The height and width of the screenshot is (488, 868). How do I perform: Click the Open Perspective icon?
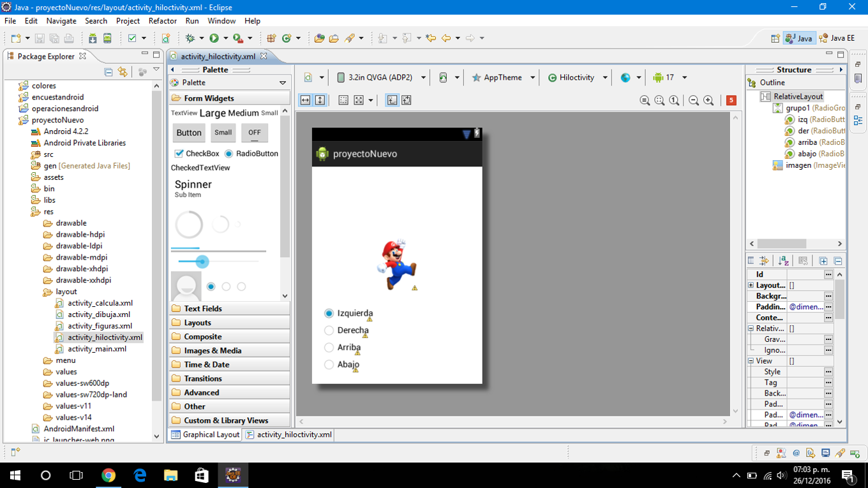[x=775, y=38]
